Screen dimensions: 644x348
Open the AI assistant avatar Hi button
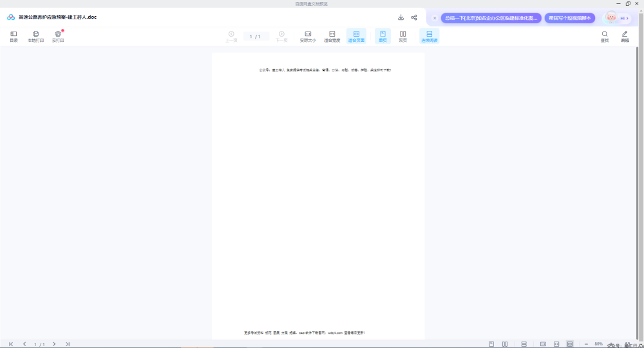618,17
